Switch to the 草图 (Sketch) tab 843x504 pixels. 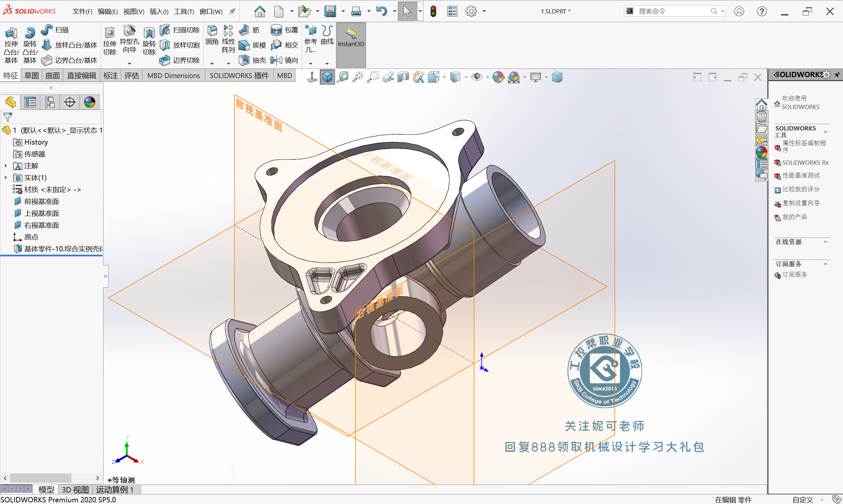coord(31,75)
